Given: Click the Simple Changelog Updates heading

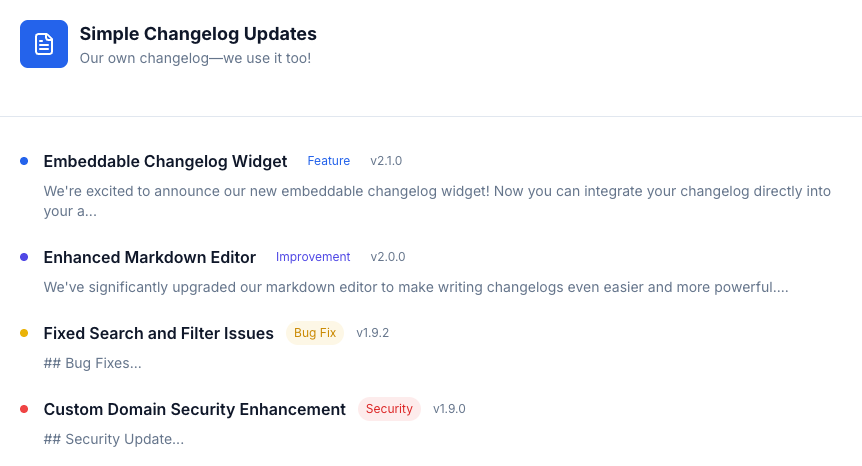Looking at the screenshot, I should click(198, 34).
